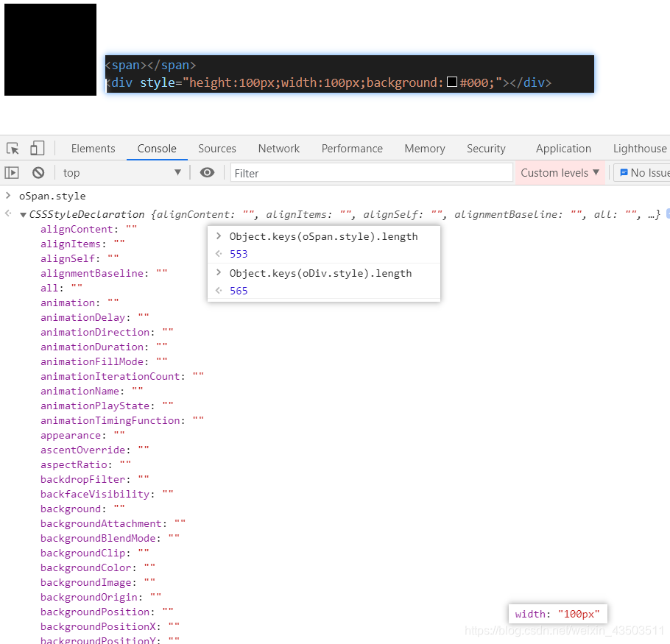Click the black color swatch before #000
Image resolution: width=670 pixels, height=644 pixels.
(x=451, y=82)
